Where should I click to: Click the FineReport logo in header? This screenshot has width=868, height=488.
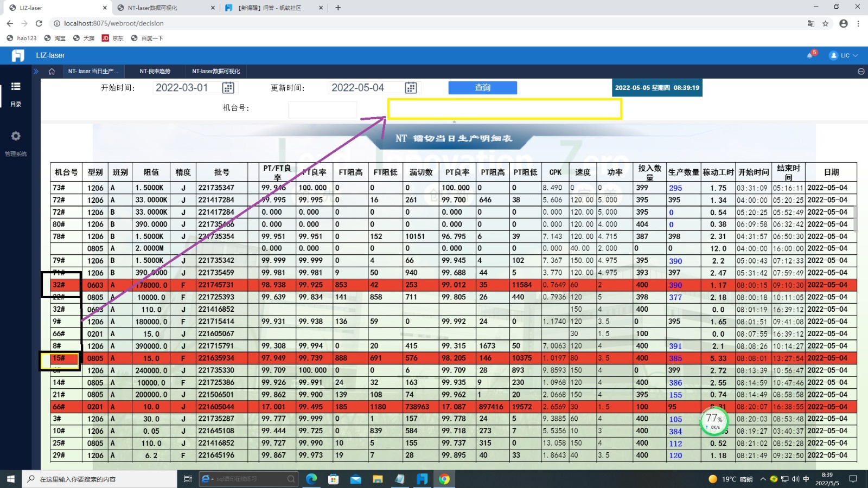18,55
